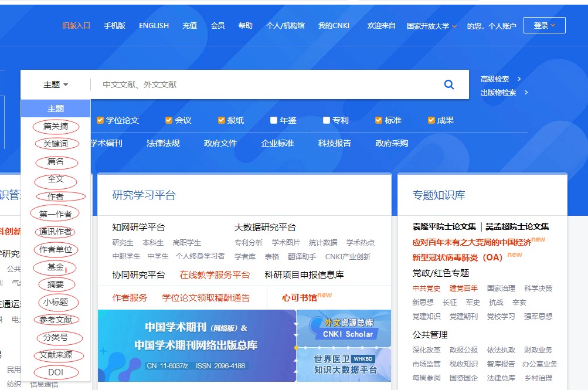Select 文献来源 in the dropdown list

click(x=56, y=355)
